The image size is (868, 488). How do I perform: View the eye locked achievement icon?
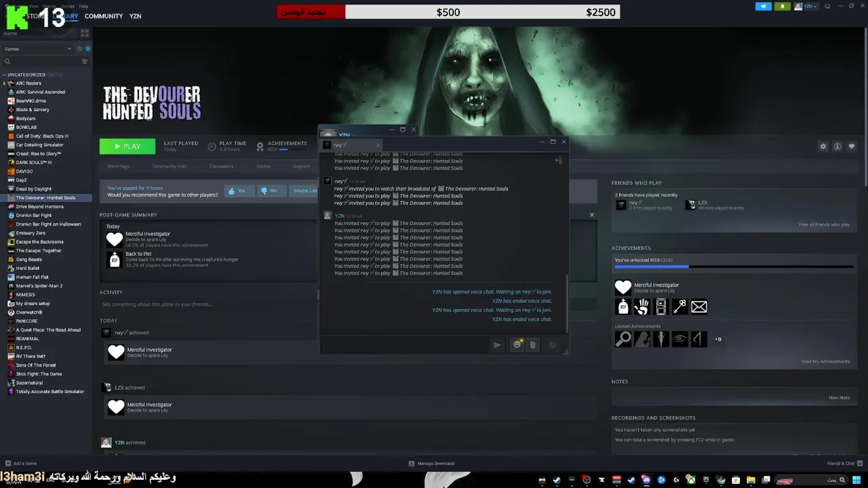click(x=680, y=339)
